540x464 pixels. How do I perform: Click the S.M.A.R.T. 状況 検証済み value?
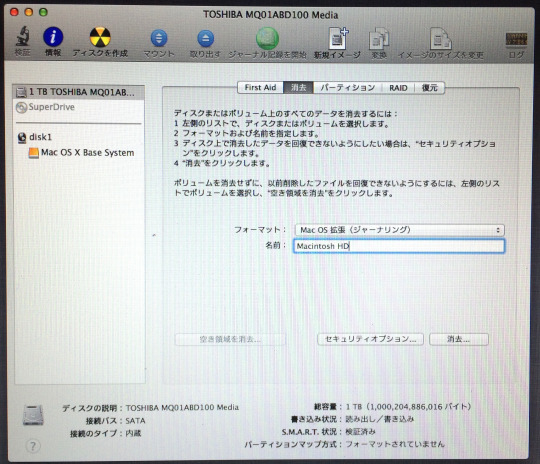(361, 432)
